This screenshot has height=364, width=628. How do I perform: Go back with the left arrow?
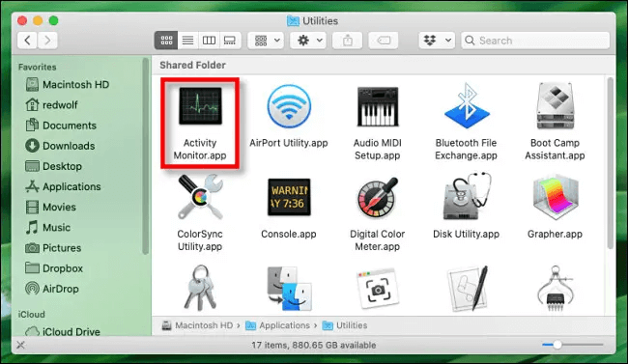27,41
